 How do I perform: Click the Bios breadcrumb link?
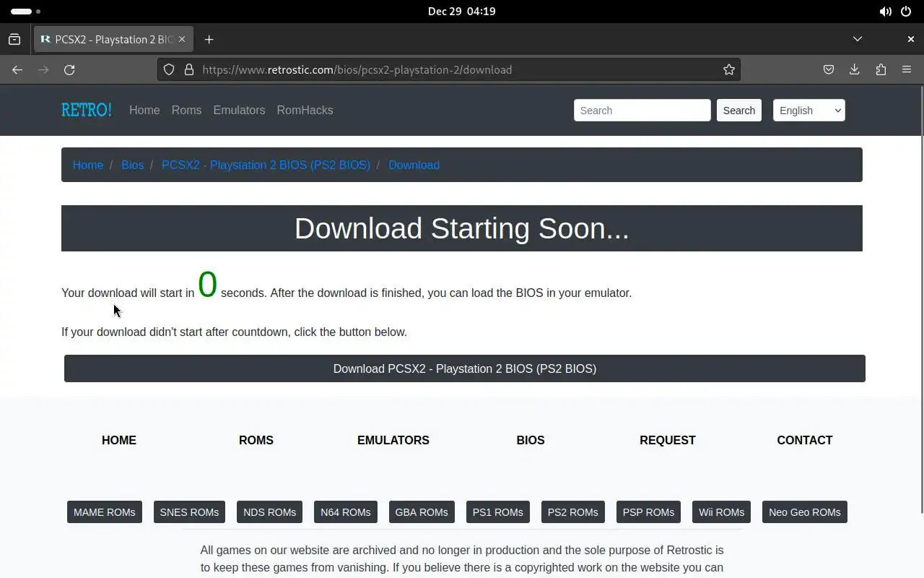133,165
